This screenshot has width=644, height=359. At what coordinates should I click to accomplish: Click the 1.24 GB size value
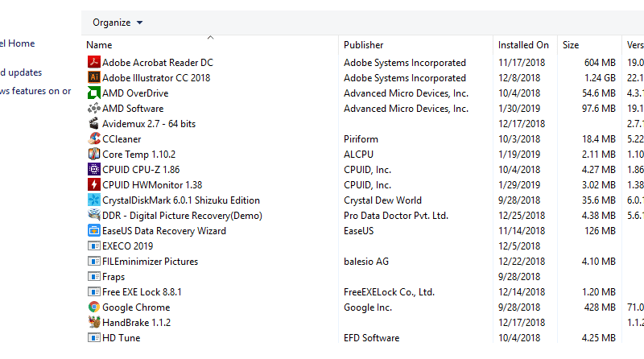click(x=598, y=77)
